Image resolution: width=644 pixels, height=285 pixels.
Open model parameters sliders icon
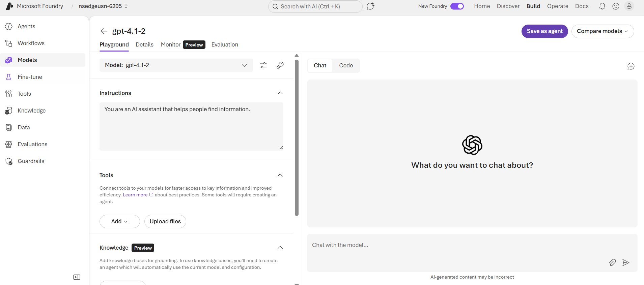point(263,65)
